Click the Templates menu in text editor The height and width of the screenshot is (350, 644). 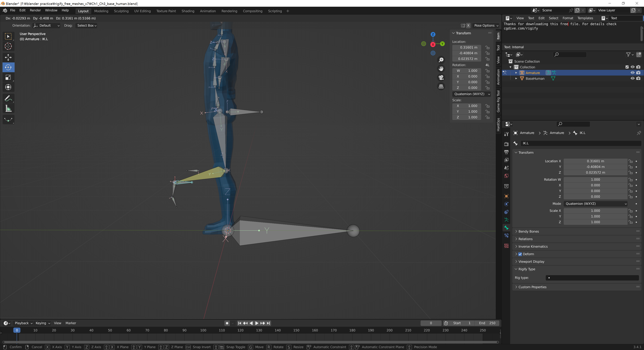585,18
